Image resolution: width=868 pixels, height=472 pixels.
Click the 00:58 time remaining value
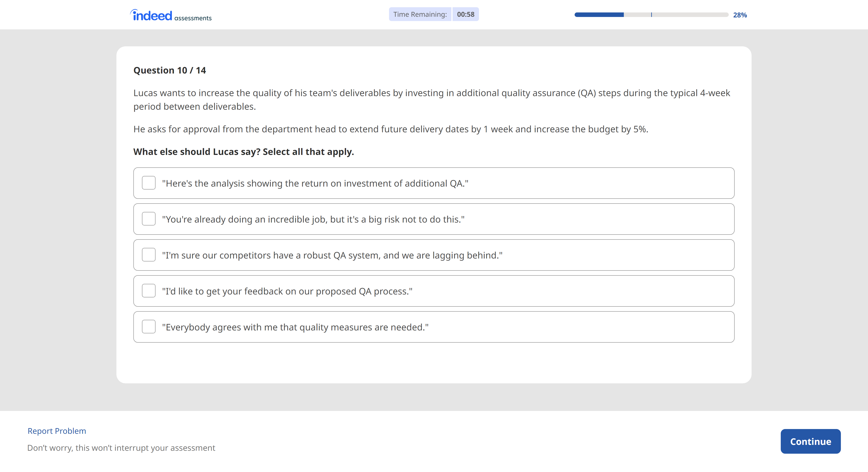pyautogui.click(x=465, y=14)
